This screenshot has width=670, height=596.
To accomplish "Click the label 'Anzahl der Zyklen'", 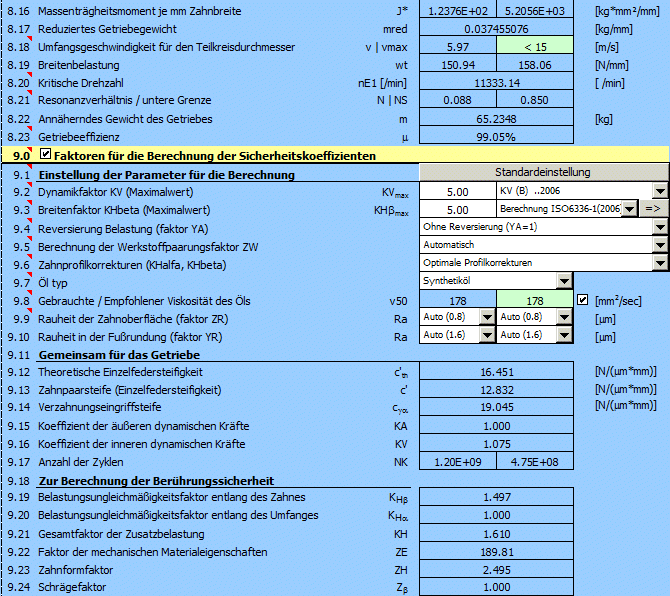I will (x=81, y=462).
